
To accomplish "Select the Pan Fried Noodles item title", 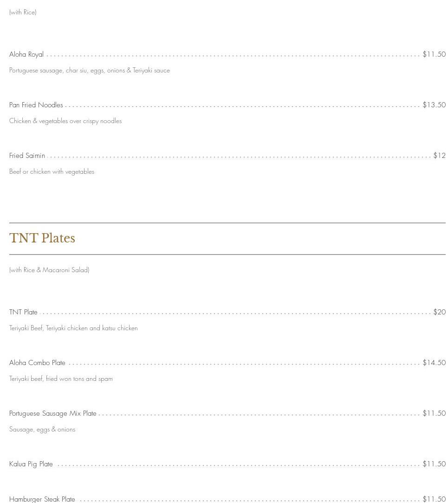I will click(x=36, y=105).
